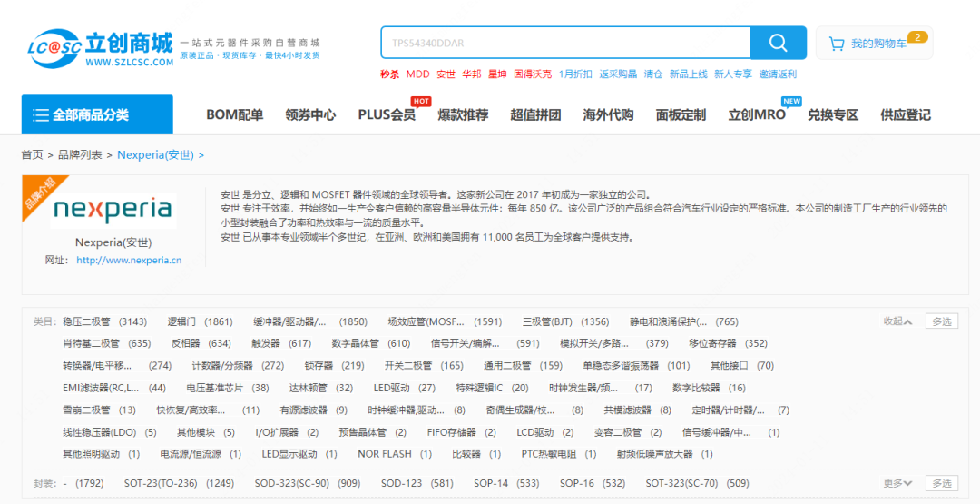Click the search input field
This screenshot has height=504, width=980.
(x=564, y=43)
